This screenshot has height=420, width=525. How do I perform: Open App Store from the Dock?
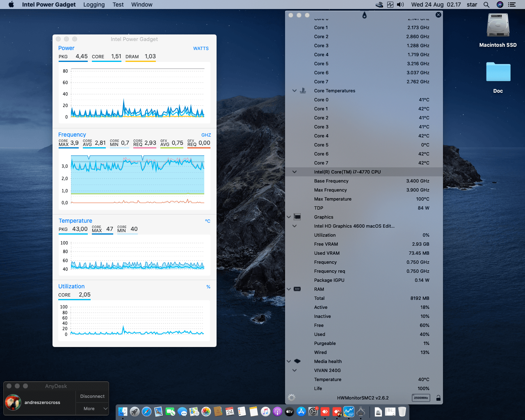pos(301,411)
